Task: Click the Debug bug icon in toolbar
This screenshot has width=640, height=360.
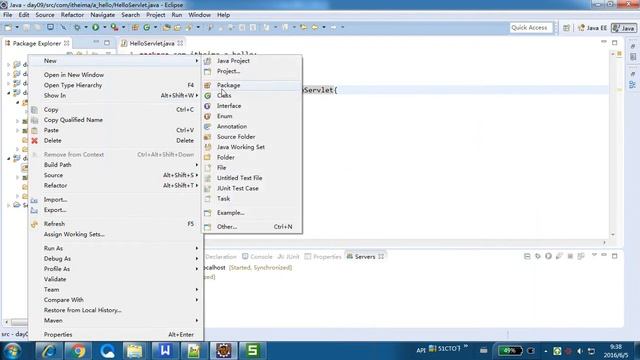Action: (x=77, y=27)
